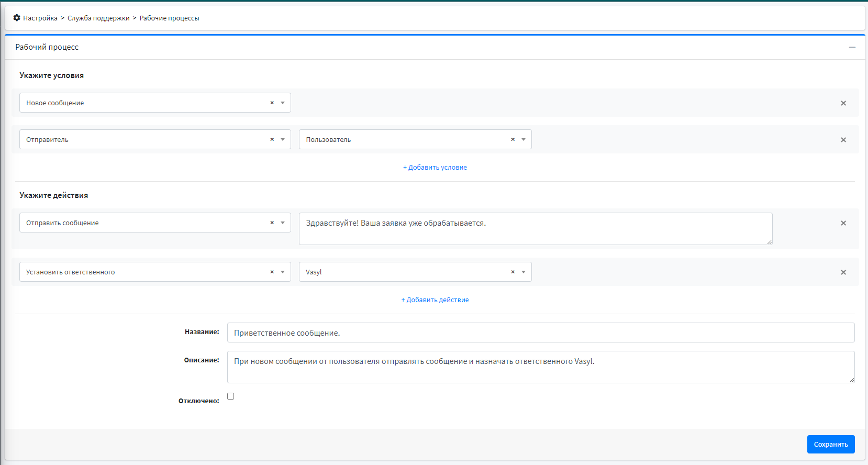The image size is (868, 465).
Task: Focus the Название text field
Action: coord(540,333)
